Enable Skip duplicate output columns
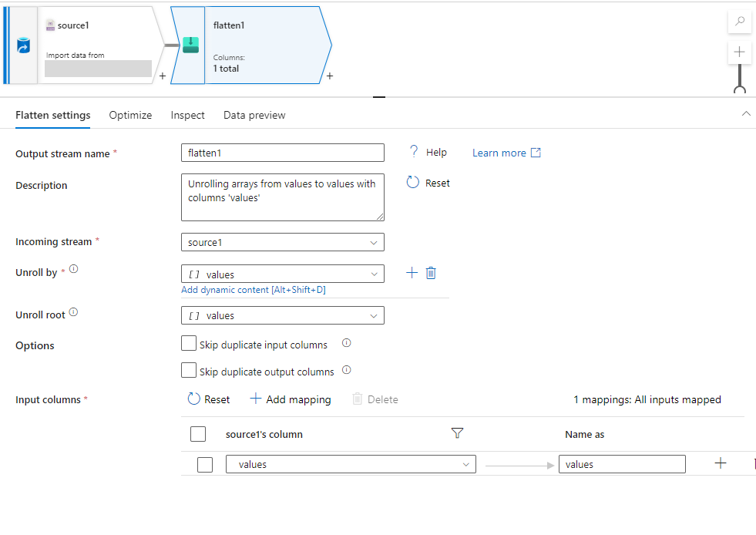Screen dimensions: 756x535 point(189,371)
